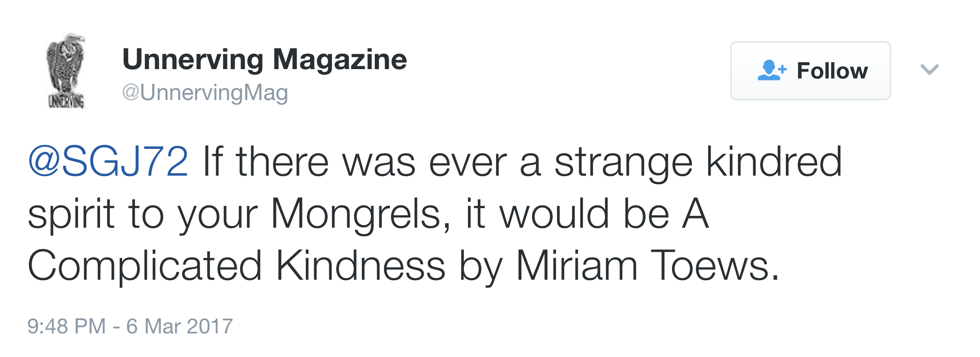This screenshot has height=357, width=980.
Task: Click the word Magazine in account name
Action: (340, 59)
